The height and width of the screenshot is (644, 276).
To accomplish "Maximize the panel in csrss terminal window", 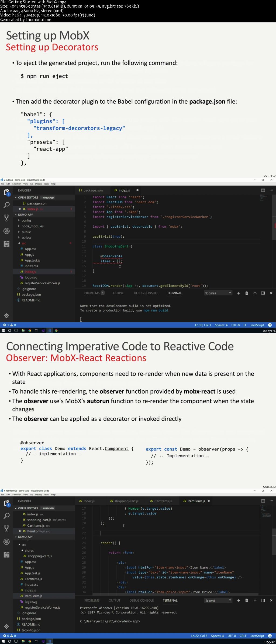I will [x=255, y=293].
